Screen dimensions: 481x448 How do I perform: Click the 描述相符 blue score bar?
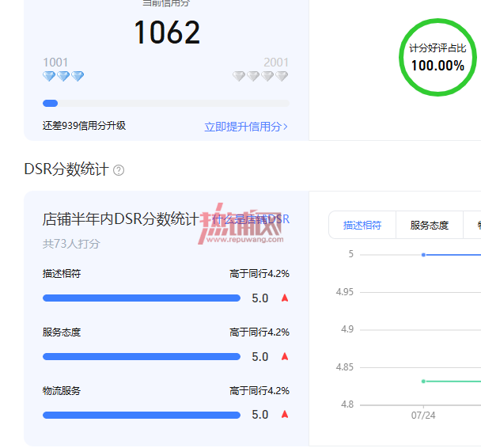(x=142, y=298)
